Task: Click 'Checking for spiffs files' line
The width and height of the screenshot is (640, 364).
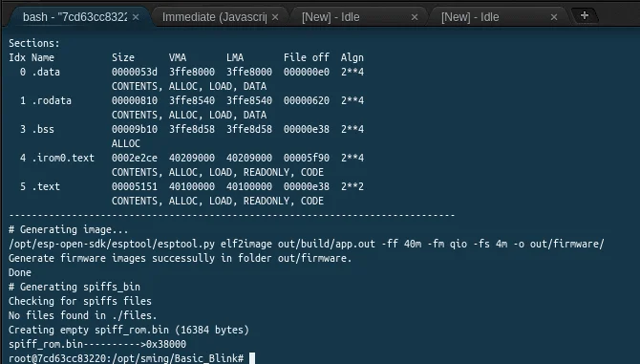Action: coord(80,301)
